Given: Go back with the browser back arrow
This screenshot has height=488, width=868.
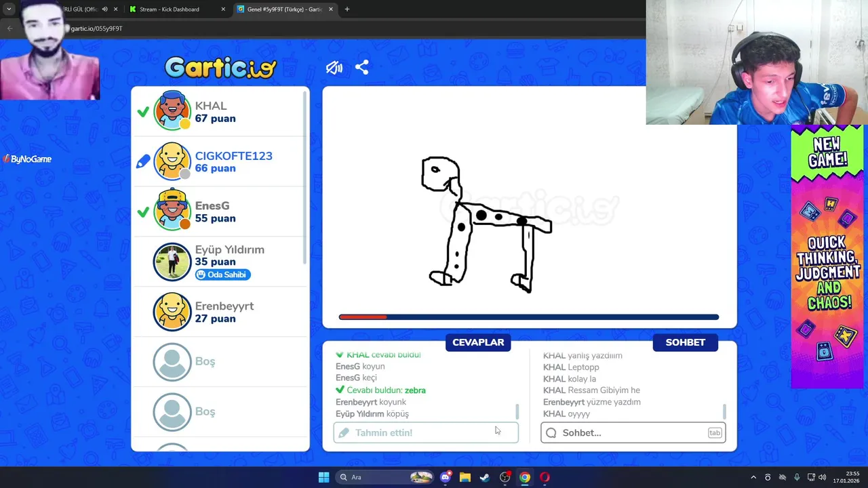Looking at the screenshot, I should pyautogui.click(x=9, y=28).
